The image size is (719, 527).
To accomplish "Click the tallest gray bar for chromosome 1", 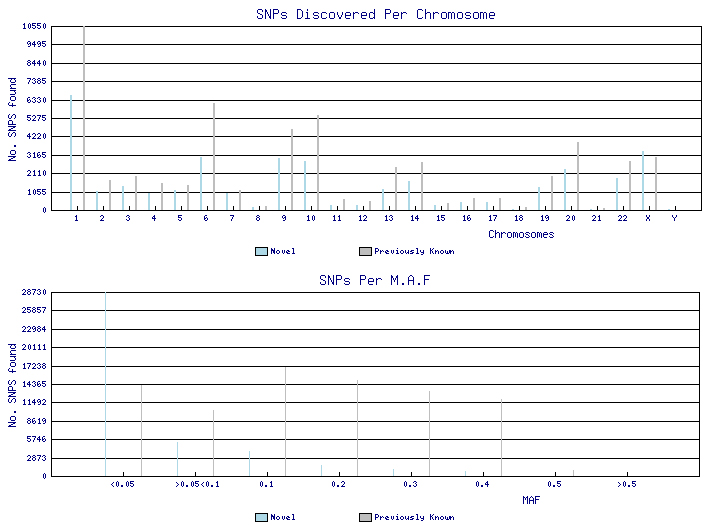I will point(84,120).
